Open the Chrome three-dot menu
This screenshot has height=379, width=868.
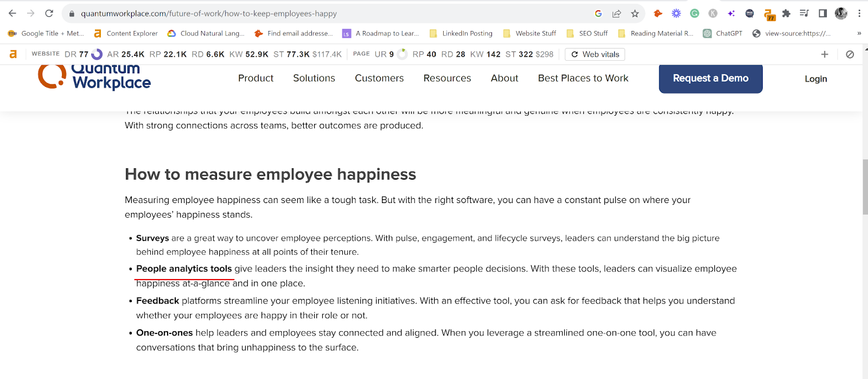859,14
